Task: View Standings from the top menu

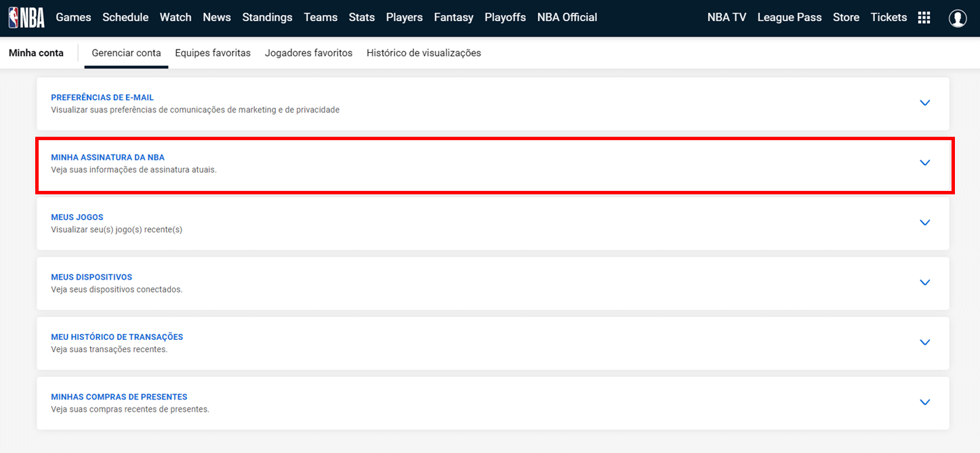Action: tap(268, 18)
